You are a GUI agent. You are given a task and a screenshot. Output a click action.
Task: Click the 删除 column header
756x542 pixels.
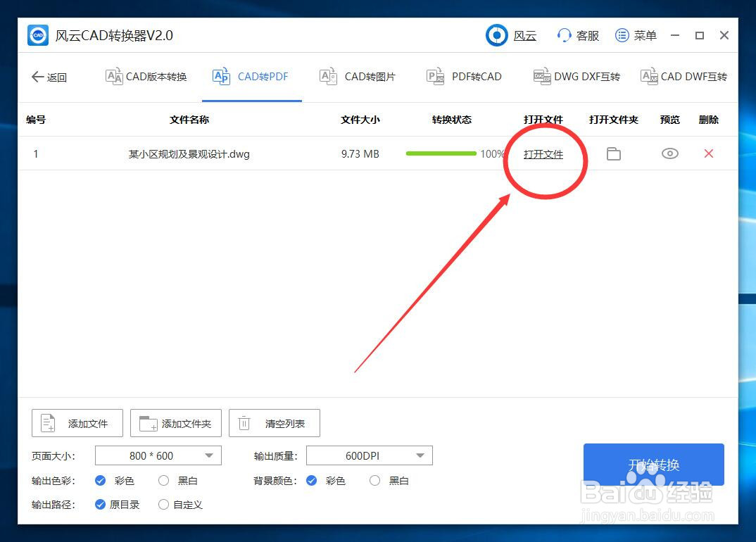pos(708,120)
